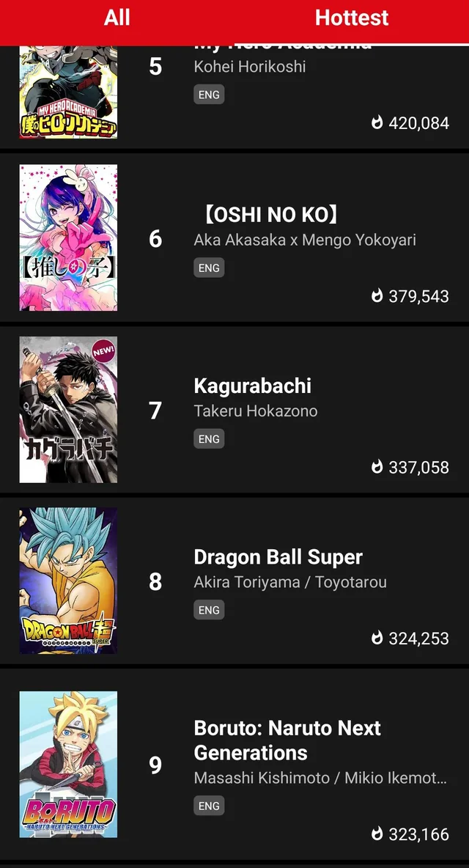Click author name Takeru Hokazono
Viewport: 469px width, 868px height.
point(255,411)
